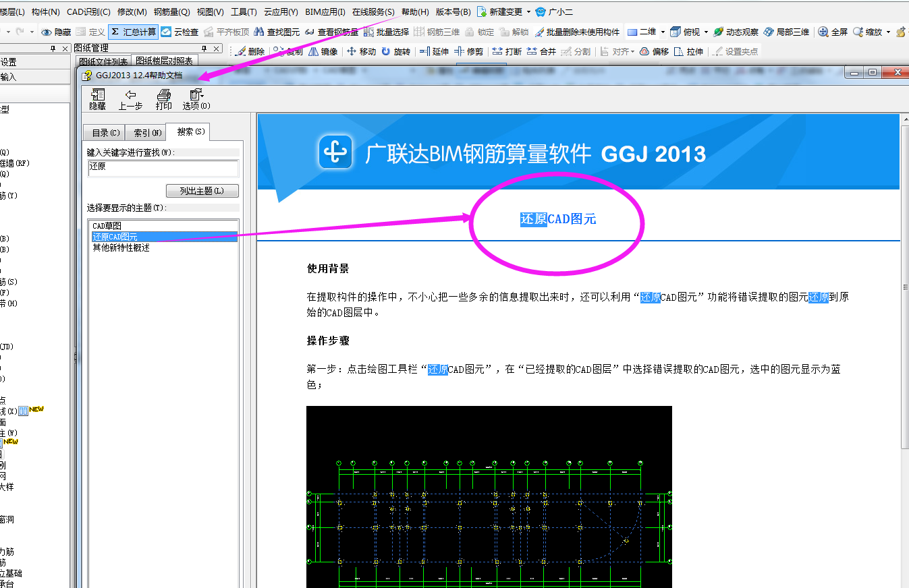Switch to 目录(C) tab
This screenshot has width=909, height=588.
tap(106, 133)
